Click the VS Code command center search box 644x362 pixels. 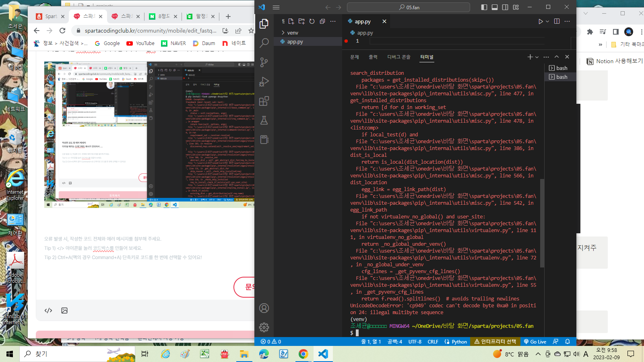[x=409, y=7]
